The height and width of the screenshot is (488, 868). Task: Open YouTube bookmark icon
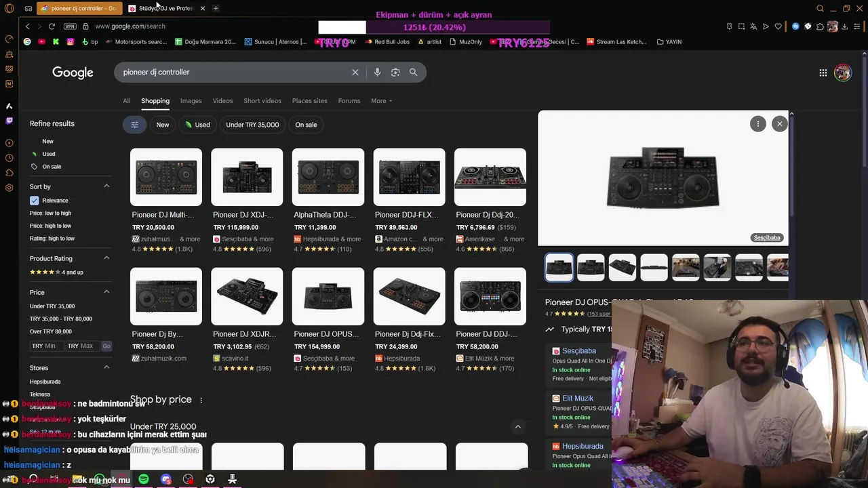[x=41, y=41]
